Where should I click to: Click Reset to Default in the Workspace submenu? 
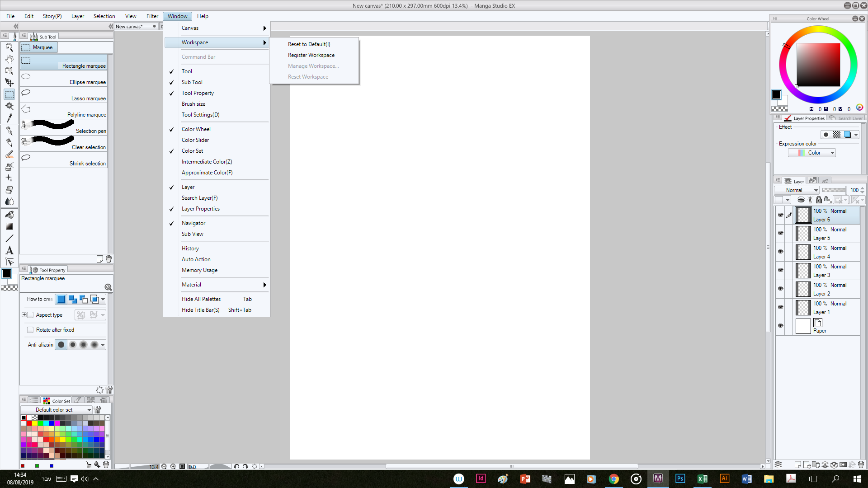(x=309, y=44)
